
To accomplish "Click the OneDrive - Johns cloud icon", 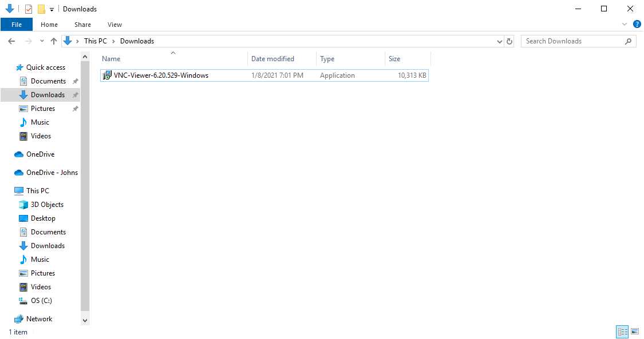I will point(19,173).
